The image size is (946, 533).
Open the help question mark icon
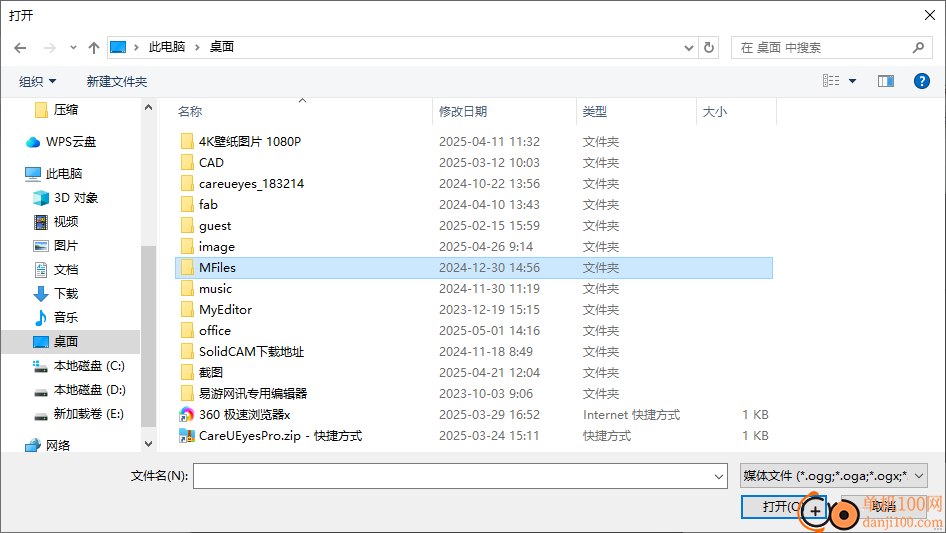pos(921,81)
